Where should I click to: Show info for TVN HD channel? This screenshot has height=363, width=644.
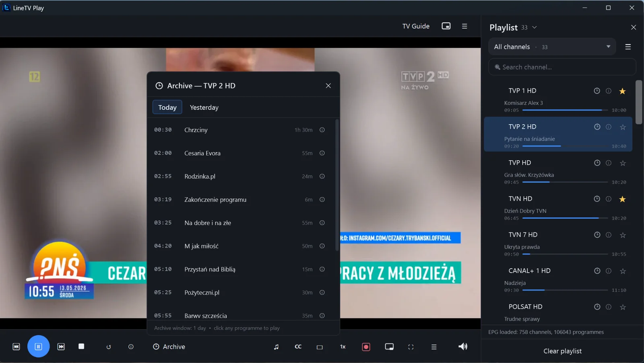609,199
